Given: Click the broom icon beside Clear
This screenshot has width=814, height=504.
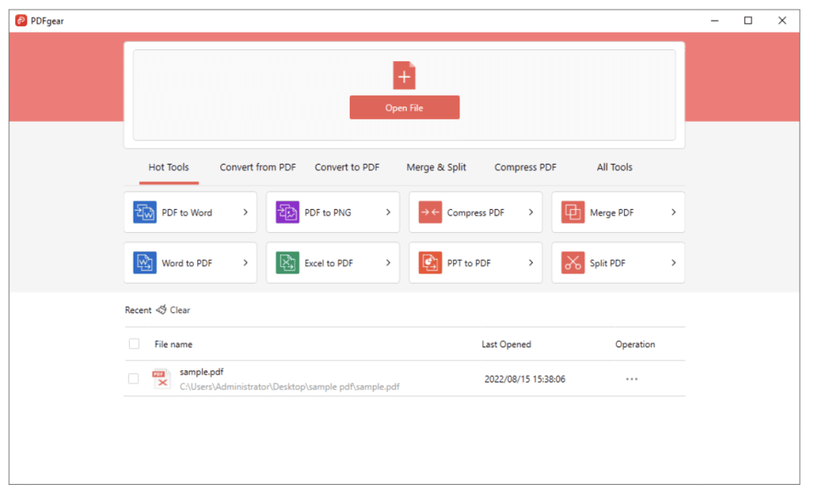Looking at the screenshot, I should 161,310.
